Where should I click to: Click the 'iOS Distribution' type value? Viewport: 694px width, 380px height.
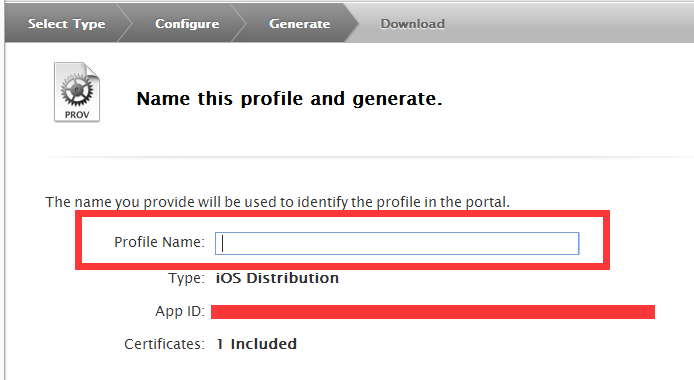pos(277,278)
